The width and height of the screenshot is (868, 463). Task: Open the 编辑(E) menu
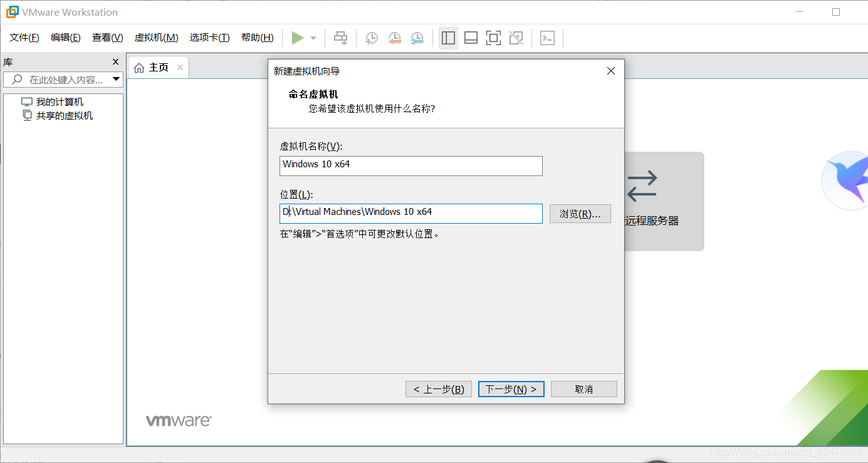coord(66,38)
